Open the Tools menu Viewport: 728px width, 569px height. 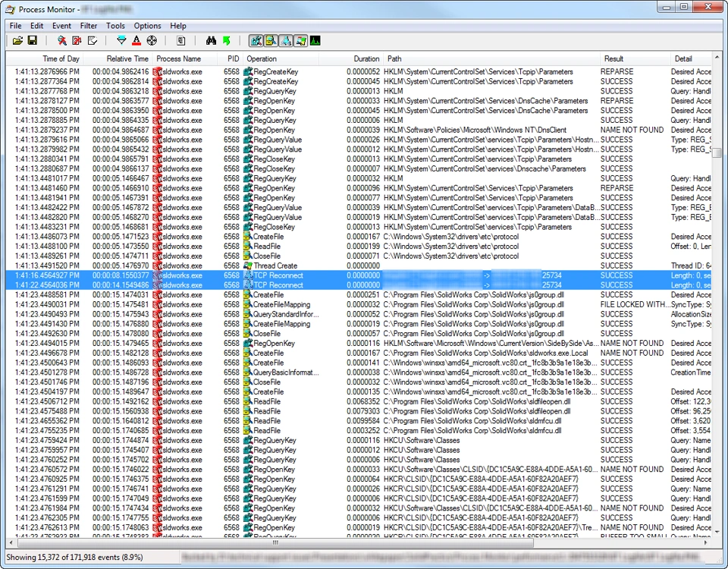[115, 26]
